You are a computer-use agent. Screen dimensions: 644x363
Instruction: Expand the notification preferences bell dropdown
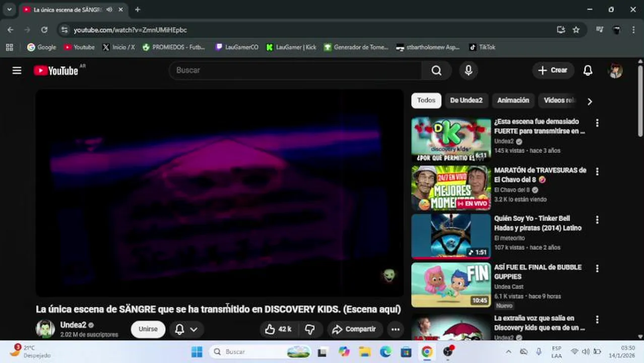(x=186, y=329)
